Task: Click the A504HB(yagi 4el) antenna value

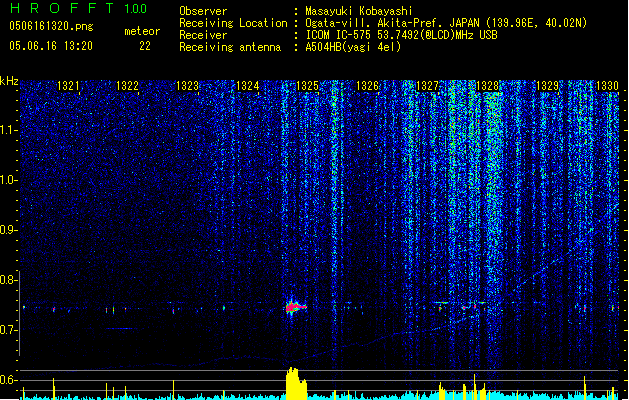Action: click(353, 47)
